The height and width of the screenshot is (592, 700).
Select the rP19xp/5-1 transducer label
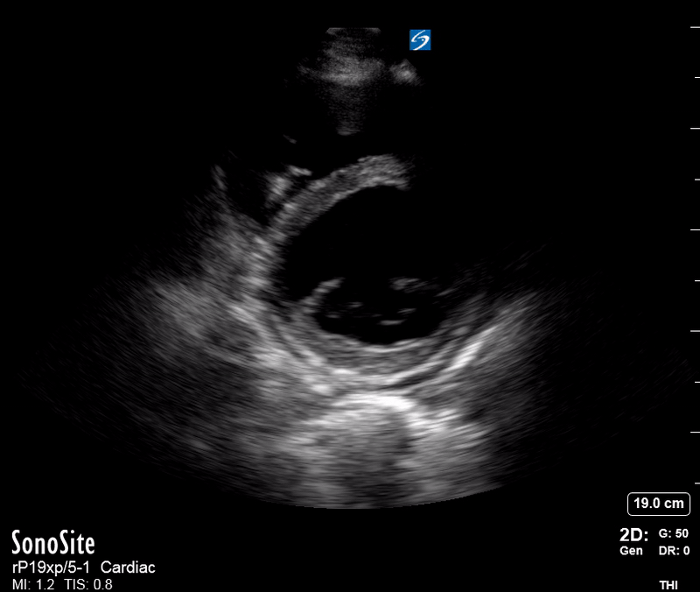tap(51, 567)
